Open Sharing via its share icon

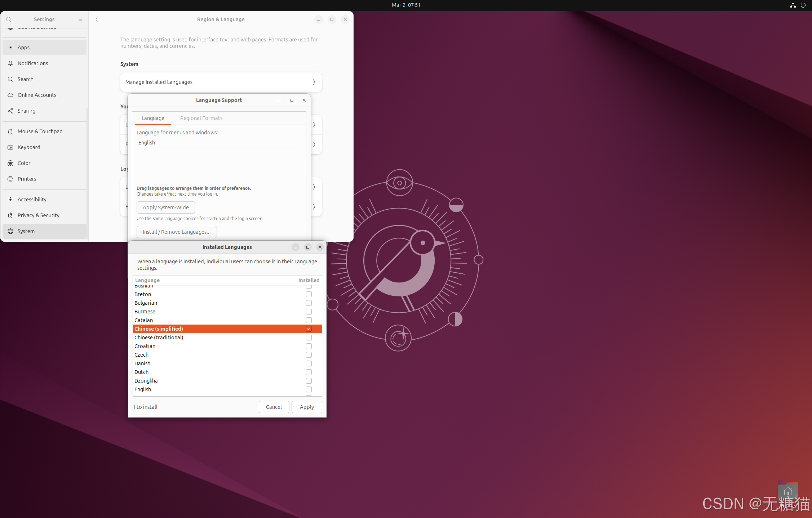pos(10,111)
